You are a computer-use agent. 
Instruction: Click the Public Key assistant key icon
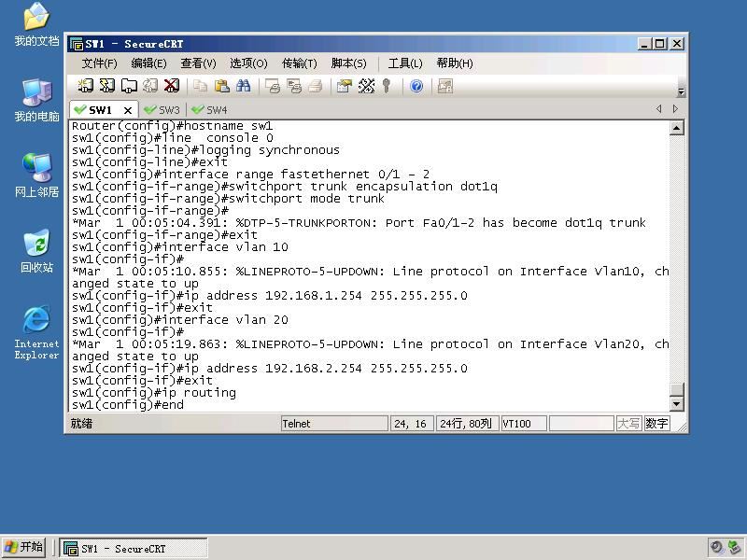(387, 86)
